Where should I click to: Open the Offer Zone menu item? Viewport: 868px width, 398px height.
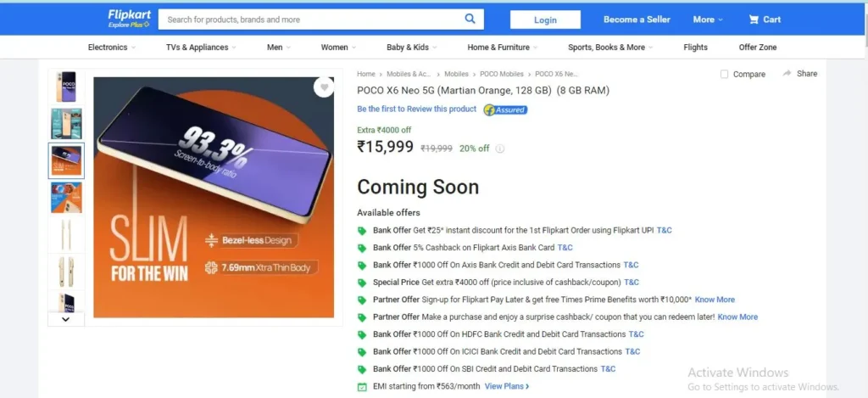point(757,48)
